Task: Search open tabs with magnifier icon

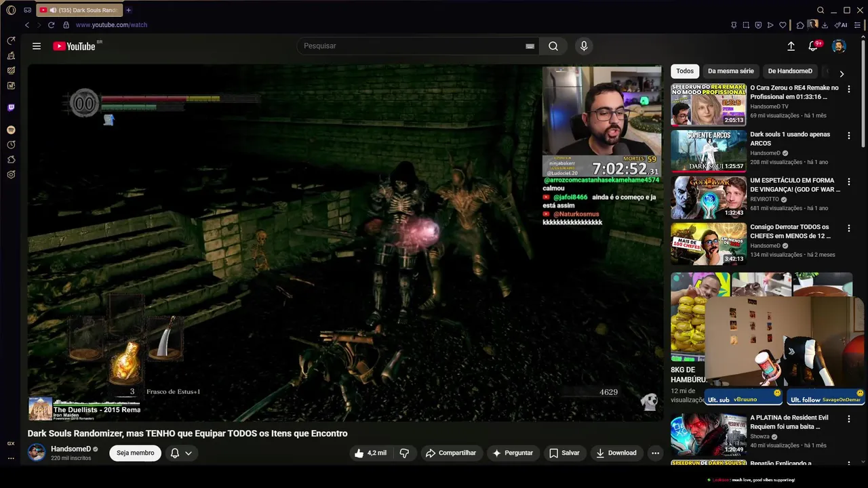Action: [x=821, y=10]
